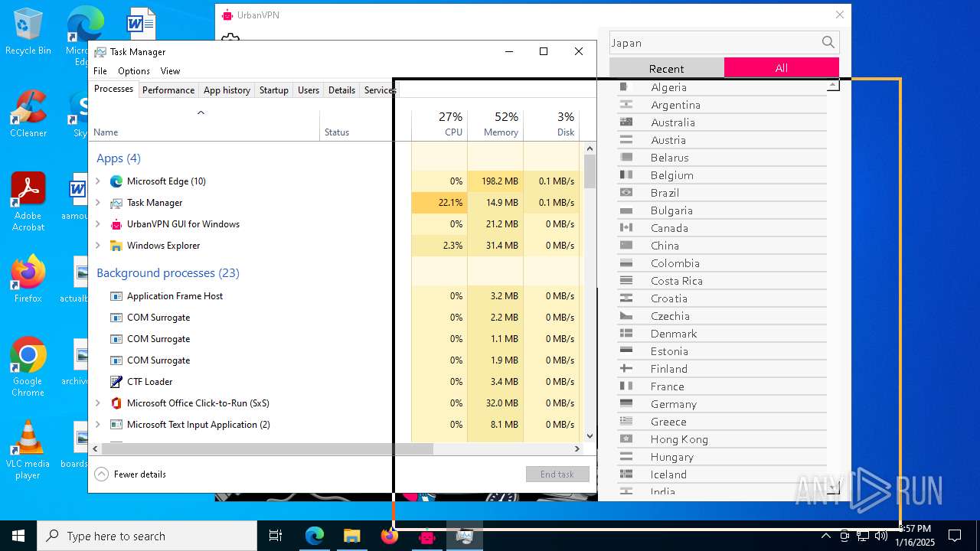Expand the Microsoft Edge process group
980x551 pixels.
[x=97, y=181]
